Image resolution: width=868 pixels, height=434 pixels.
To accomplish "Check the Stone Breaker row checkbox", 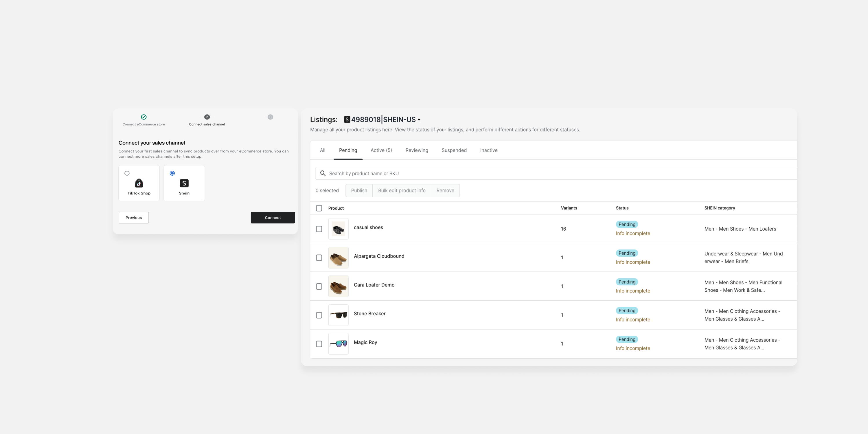I will (319, 315).
